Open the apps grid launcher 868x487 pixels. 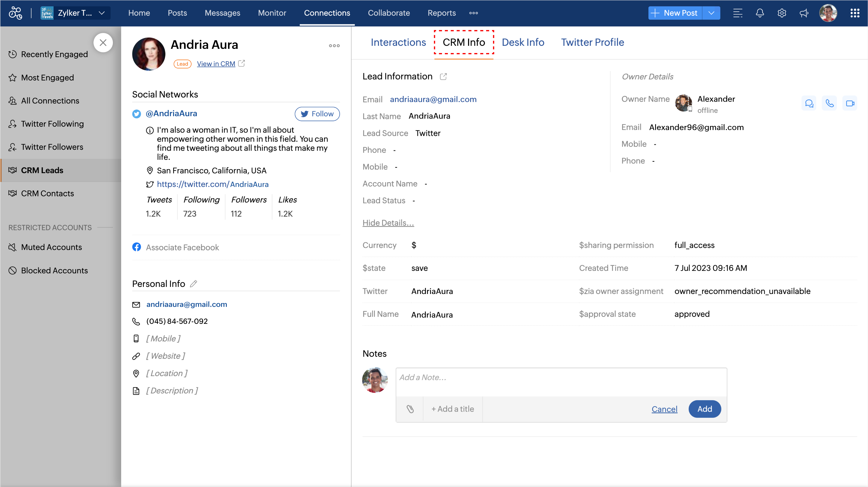[855, 13]
